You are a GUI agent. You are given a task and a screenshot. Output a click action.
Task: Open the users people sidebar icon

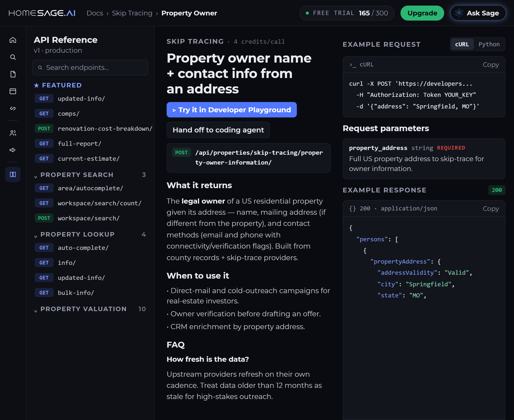coord(13,133)
